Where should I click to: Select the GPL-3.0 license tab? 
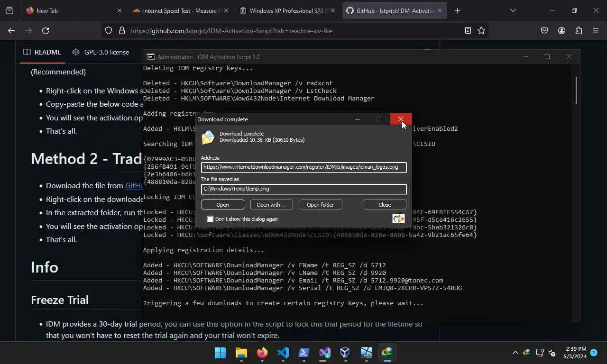101,52
